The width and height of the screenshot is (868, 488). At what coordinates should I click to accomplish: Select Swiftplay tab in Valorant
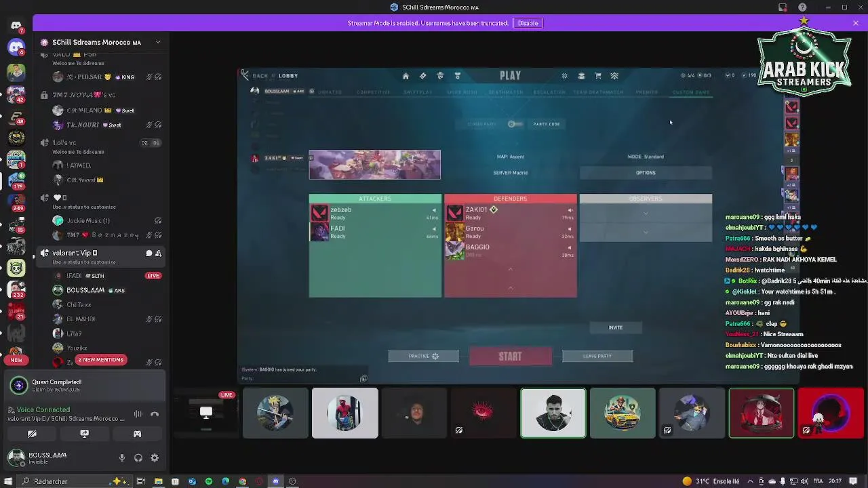[418, 92]
